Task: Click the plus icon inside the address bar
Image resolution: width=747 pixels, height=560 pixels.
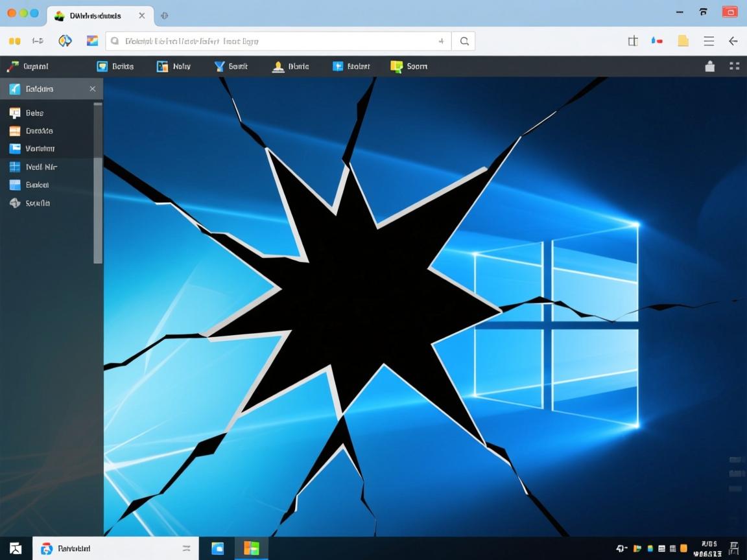Action: (441, 41)
